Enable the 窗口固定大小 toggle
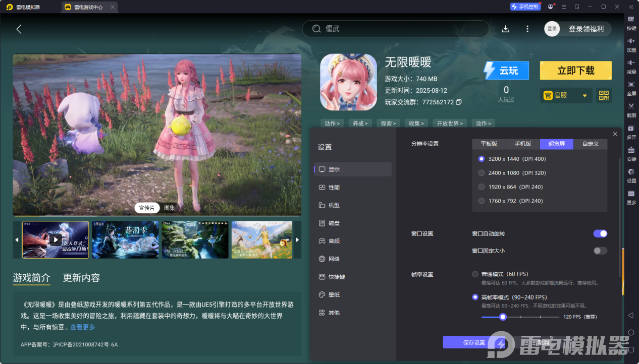This screenshot has height=364, width=639. coord(600,251)
